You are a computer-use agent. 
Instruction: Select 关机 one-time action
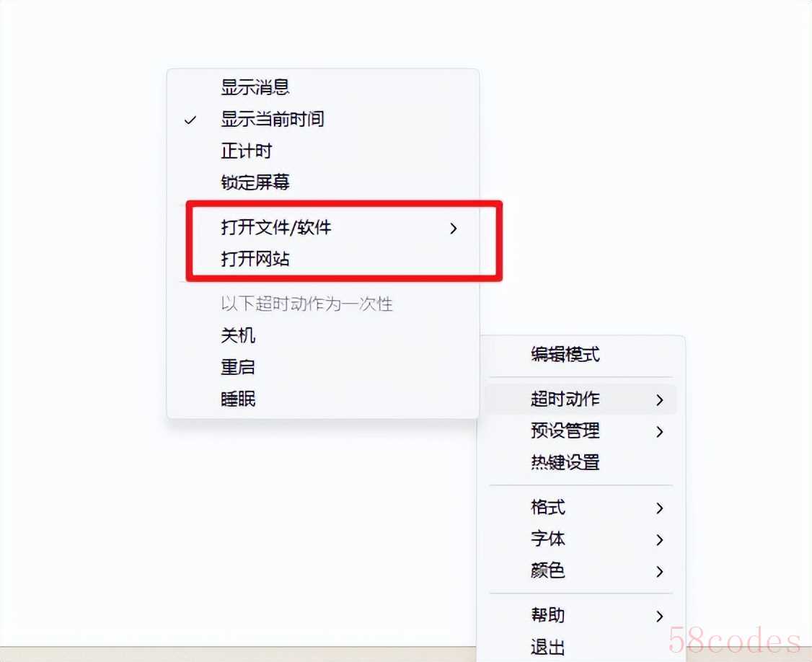(x=323, y=335)
